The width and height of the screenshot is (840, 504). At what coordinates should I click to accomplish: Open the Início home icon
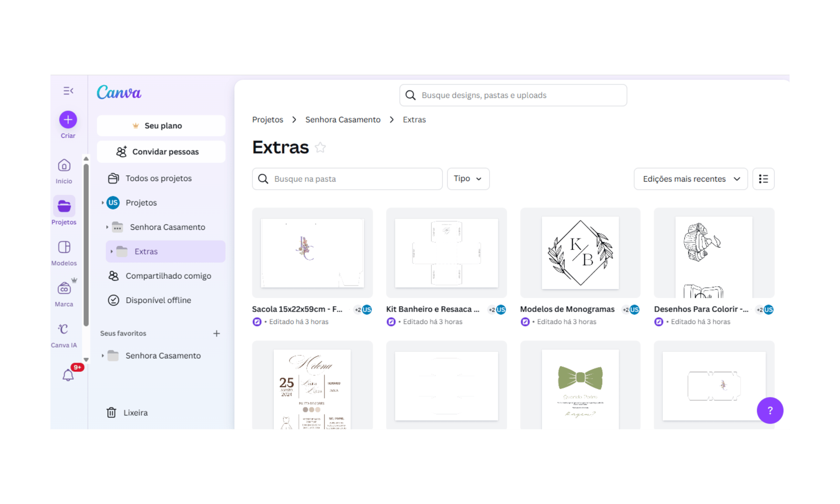[64, 166]
